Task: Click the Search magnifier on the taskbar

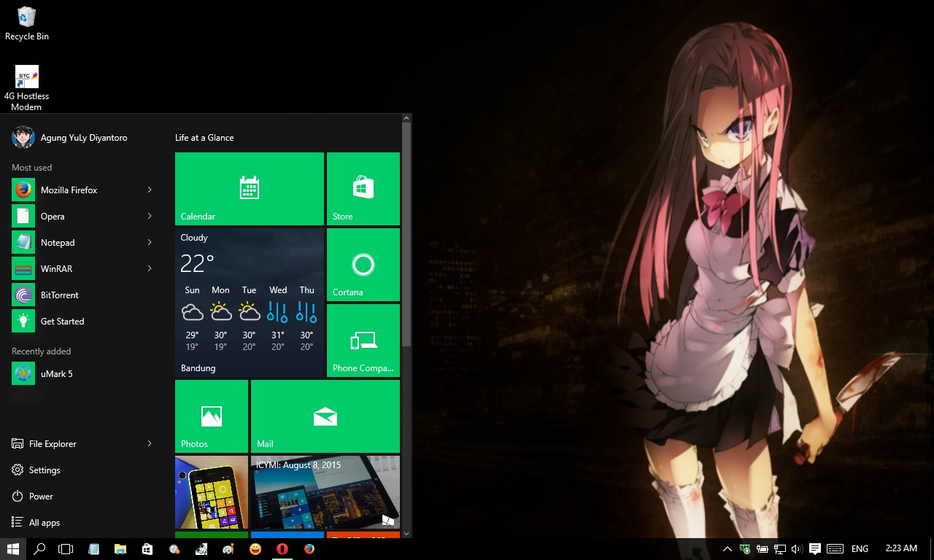Action: tap(40, 549)
